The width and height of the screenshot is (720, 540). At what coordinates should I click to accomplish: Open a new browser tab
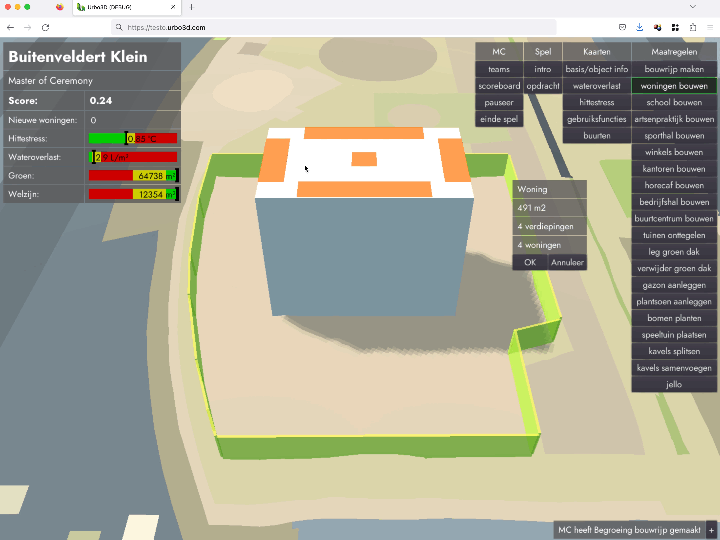coord(191,7)
